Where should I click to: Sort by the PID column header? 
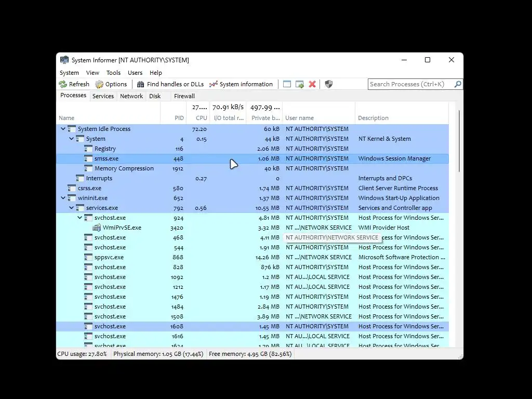[x=174, y=113]
